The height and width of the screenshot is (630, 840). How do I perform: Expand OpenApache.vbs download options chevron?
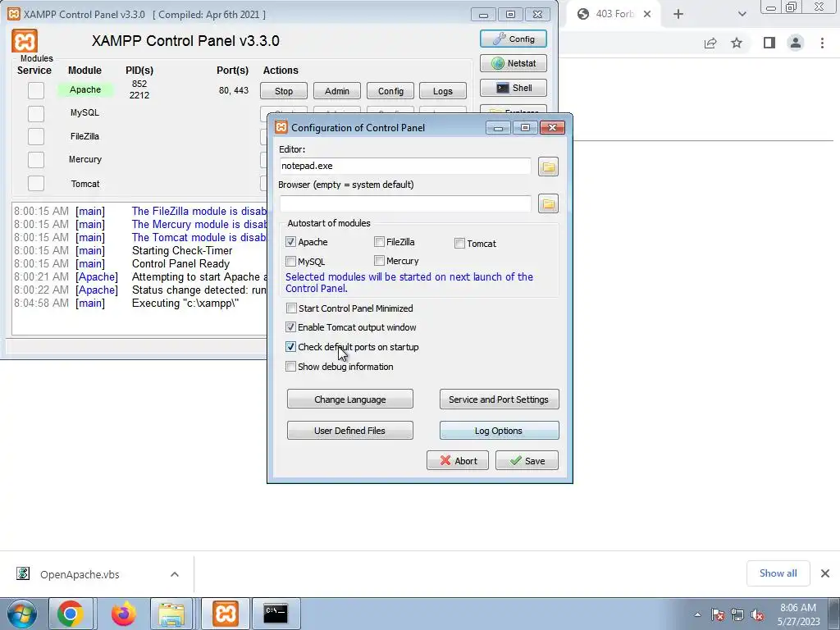pos(175,574)
